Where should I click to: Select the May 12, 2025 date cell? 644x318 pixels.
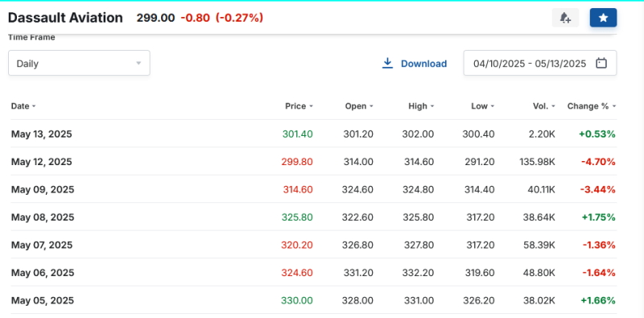tap(42, 162)
